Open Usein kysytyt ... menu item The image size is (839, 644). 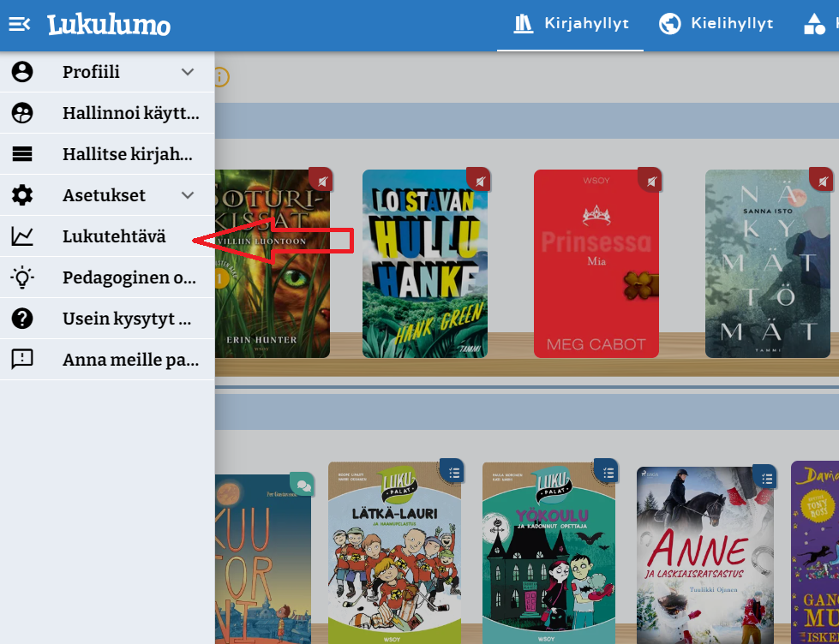tap(107, 319)
